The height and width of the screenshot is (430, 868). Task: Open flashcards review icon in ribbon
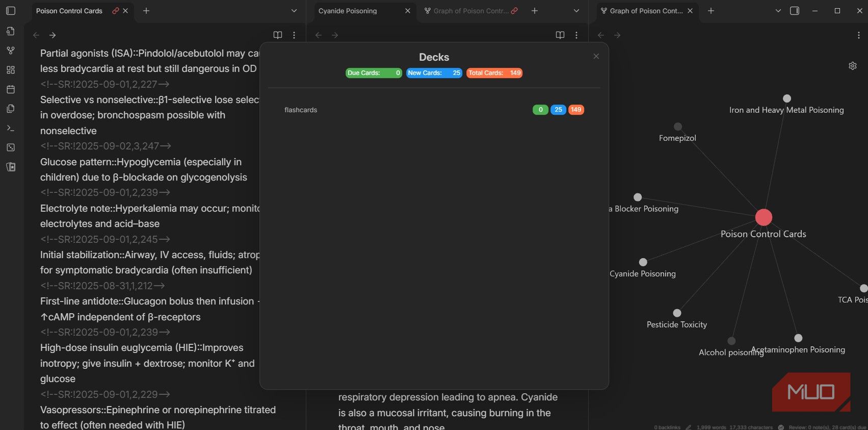[11, 167]
